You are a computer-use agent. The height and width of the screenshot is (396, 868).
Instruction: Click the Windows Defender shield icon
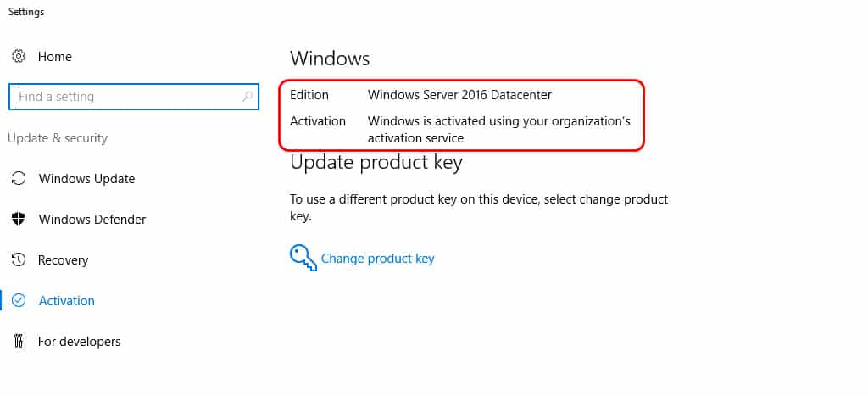tap(19, 220)
